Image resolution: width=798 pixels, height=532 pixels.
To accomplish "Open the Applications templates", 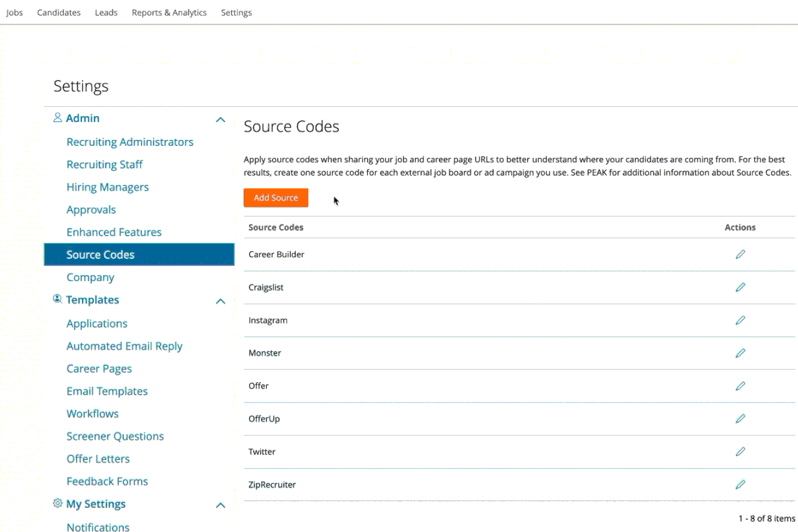I will click(97, 323).
